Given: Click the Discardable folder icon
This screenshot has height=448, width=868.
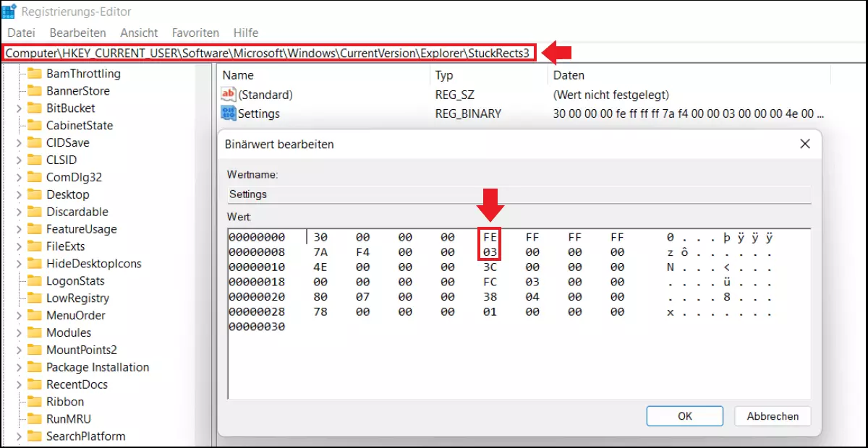Looking at the screenshot, I should click(x=35, y=212).
